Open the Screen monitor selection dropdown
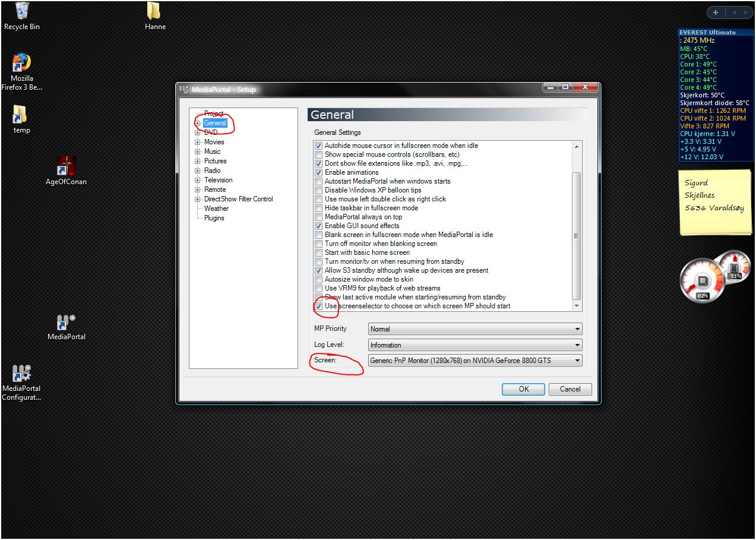756x540 pixels. click(x=475, y=360)
